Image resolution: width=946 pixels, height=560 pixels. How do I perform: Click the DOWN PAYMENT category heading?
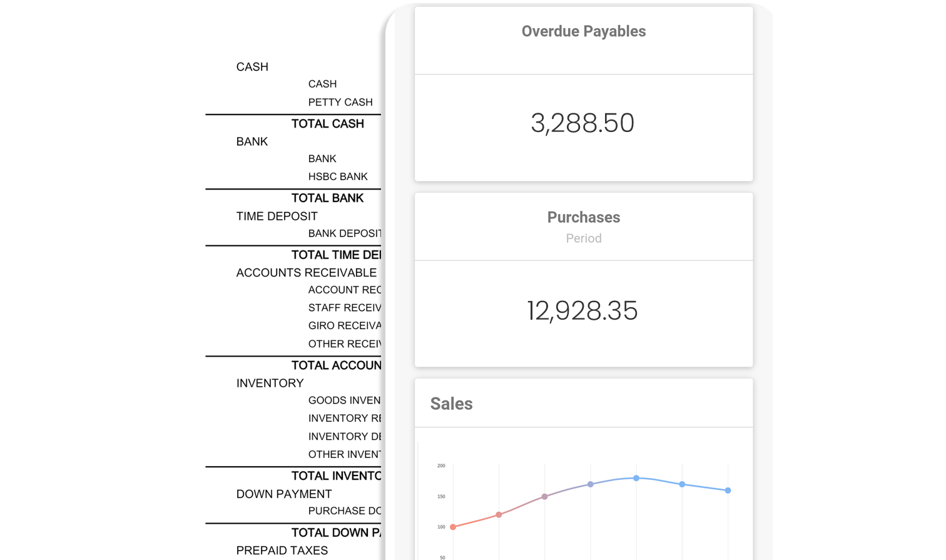point(284,494)
